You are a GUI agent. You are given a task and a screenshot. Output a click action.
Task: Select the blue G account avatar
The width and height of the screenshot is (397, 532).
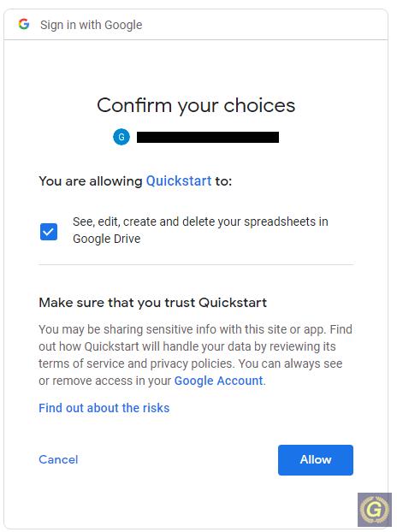pyautogui.click(x=121, y=137)
